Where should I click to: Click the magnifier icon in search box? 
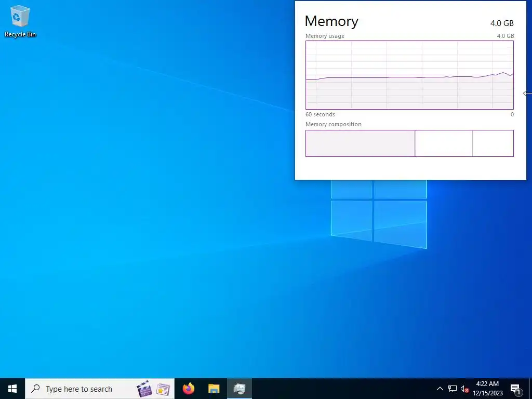[35, 389]
